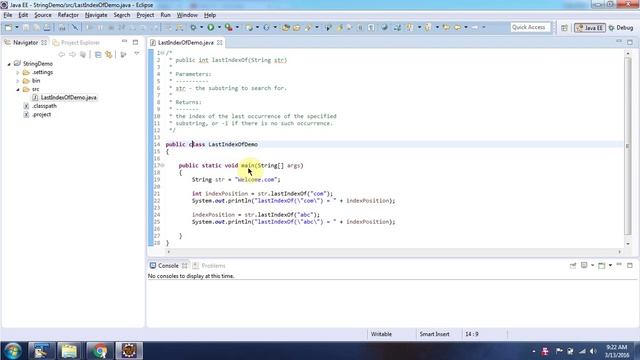Click the green Run button icon
This screenshot has height=360, width=640.
tap(211, 27)
